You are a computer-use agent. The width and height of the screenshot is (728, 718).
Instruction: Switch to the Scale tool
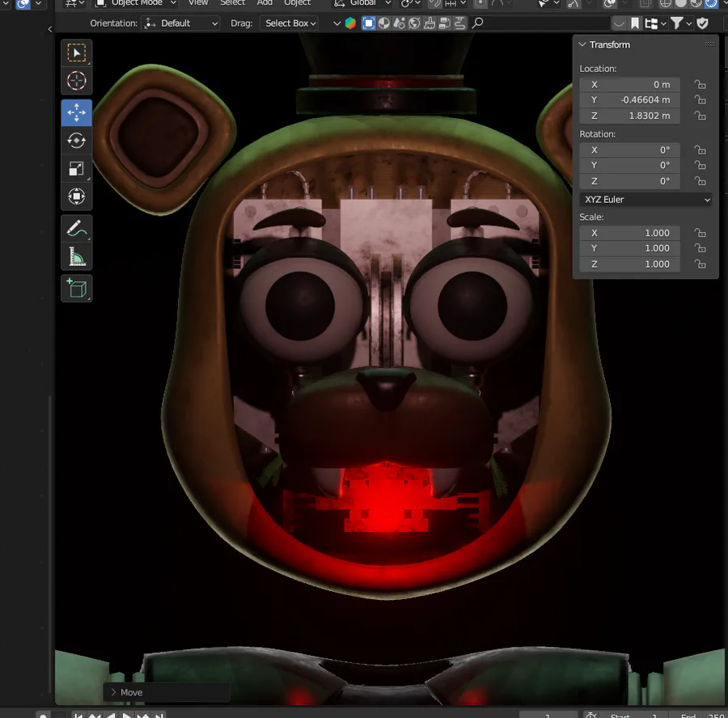[77, 168]
